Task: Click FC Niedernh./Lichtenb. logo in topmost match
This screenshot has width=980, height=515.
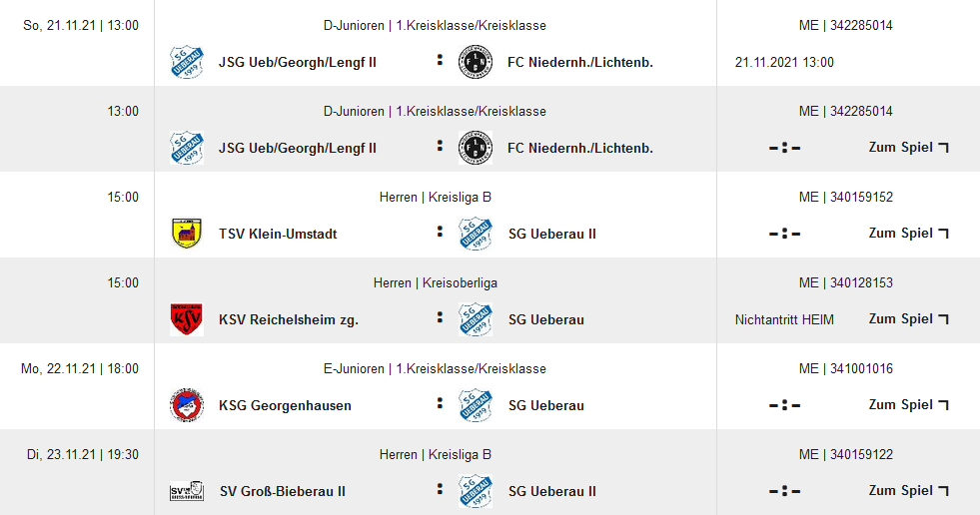Action: [x=475, y=62]
